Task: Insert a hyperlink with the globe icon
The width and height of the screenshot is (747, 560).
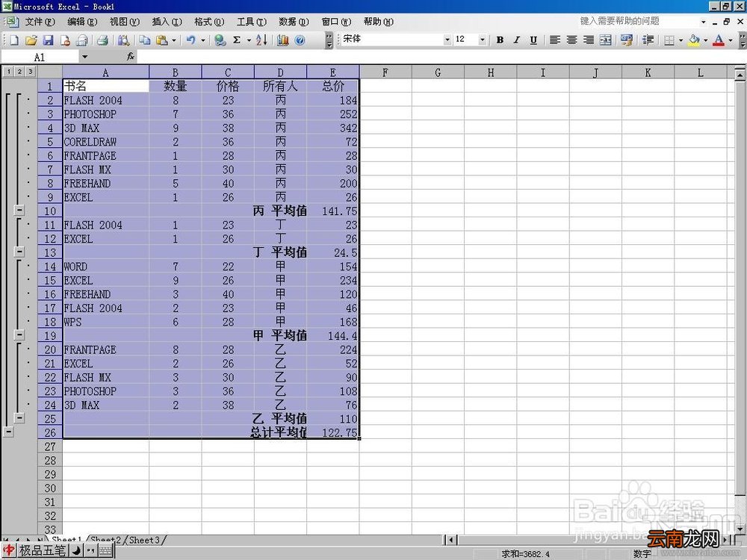Action: pos(220,40)
